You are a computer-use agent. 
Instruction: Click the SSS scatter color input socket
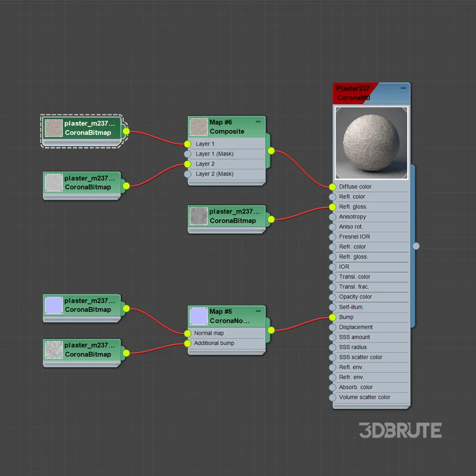click(333, 358)
